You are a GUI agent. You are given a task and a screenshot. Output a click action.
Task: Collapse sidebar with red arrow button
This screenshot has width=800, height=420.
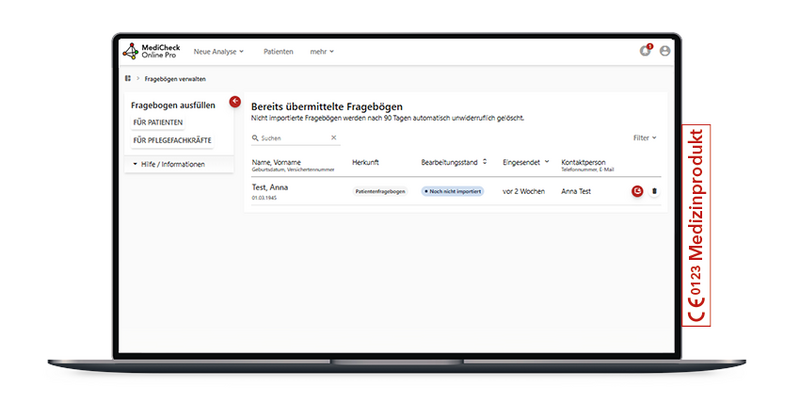point(235,101)
